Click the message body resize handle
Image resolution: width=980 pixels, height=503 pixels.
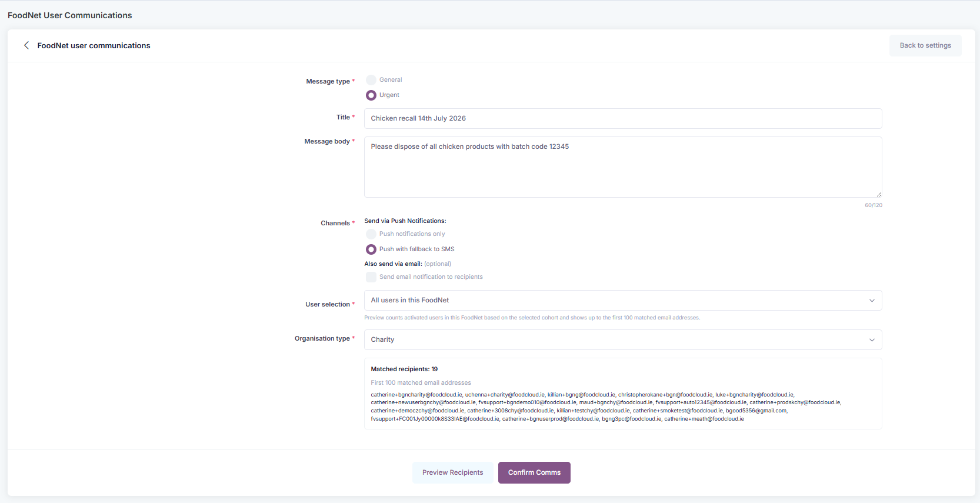[x=879, y=194]
